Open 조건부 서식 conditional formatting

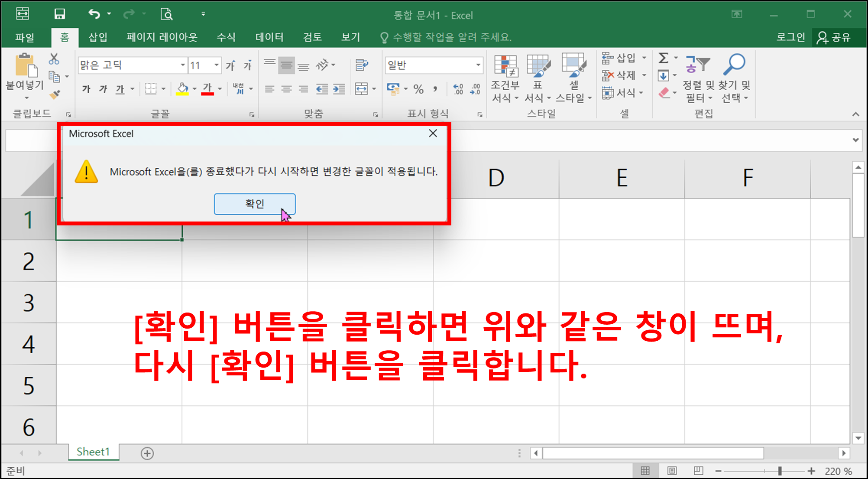505,78
